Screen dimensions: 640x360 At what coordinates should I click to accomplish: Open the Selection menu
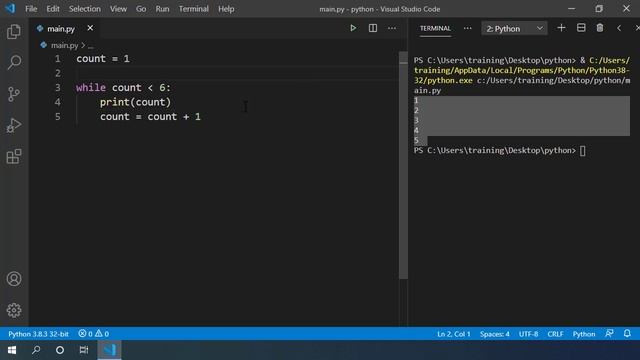(84, 9)
